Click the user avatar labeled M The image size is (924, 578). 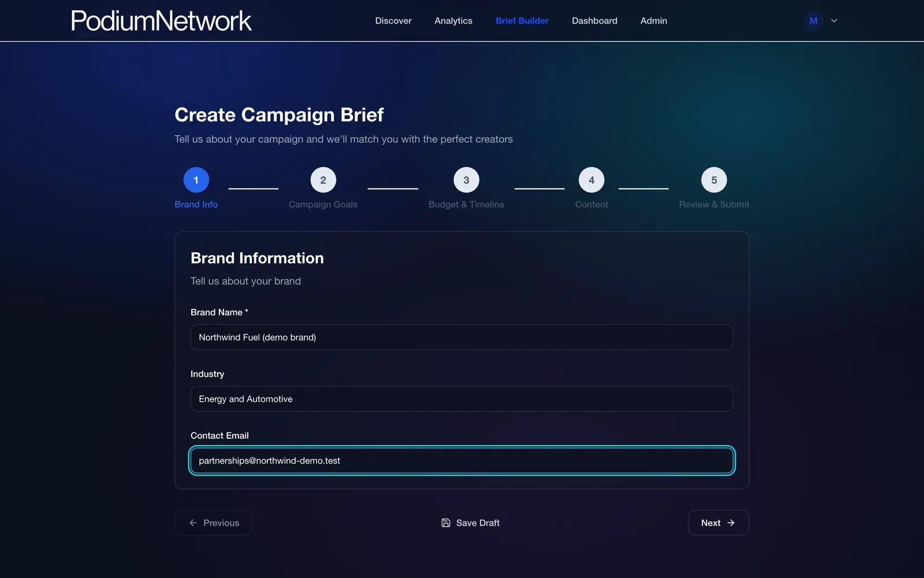pyautogui.click(x=813, y=21)
